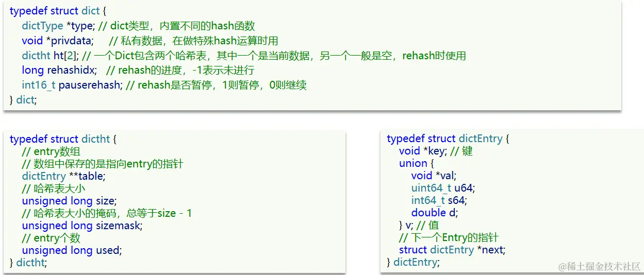Click the '// entry个数' comment
The image size is (644, 275).
pyautogui.click(x=51, y=238)
